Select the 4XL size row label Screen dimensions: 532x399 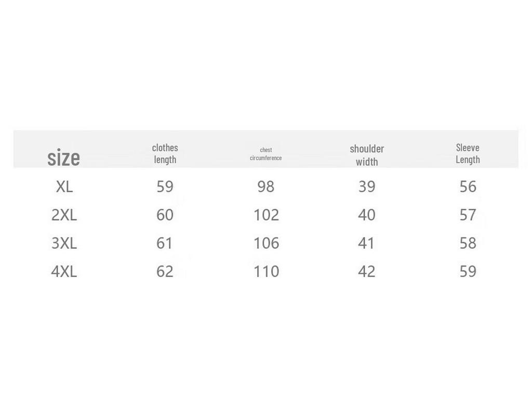[64, 271]
